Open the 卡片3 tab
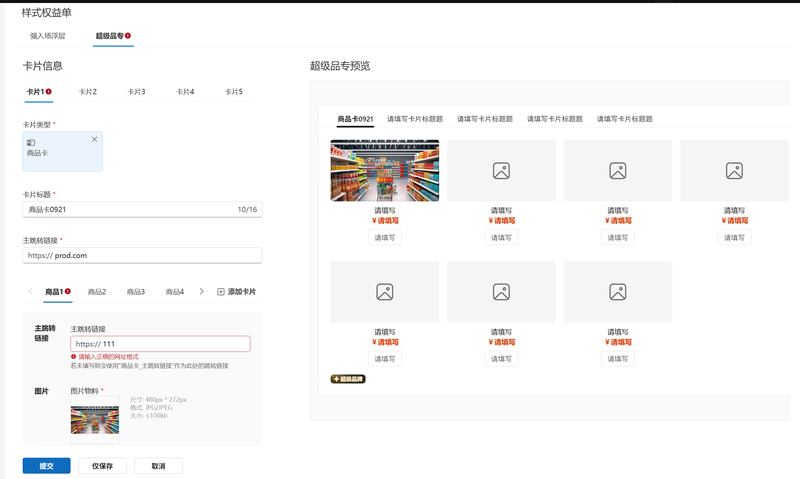Screen dimensions: 800x479 pyautogui.click(x=136, y=92)
